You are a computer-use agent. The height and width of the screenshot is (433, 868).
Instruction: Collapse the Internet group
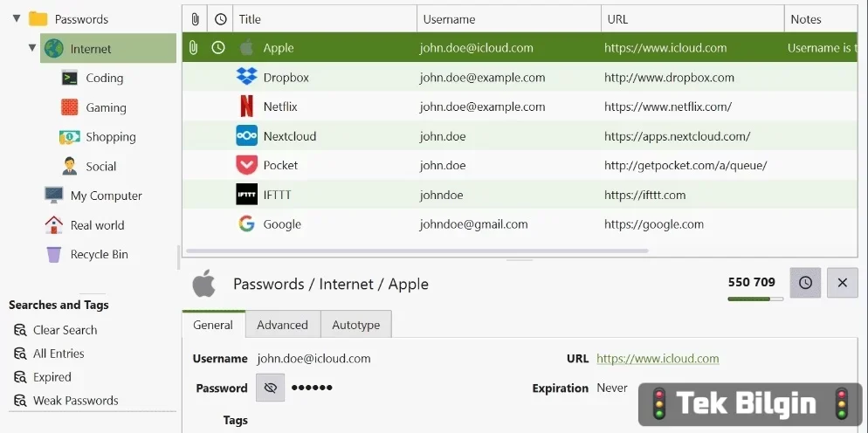pyautogui.click(x=32, y=48)
